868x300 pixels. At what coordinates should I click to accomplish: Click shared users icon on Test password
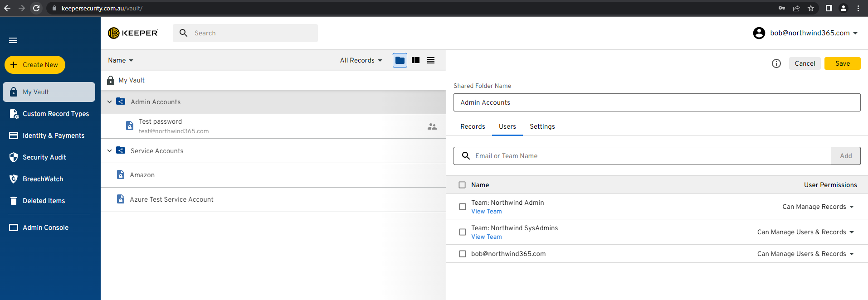[432, 126]
